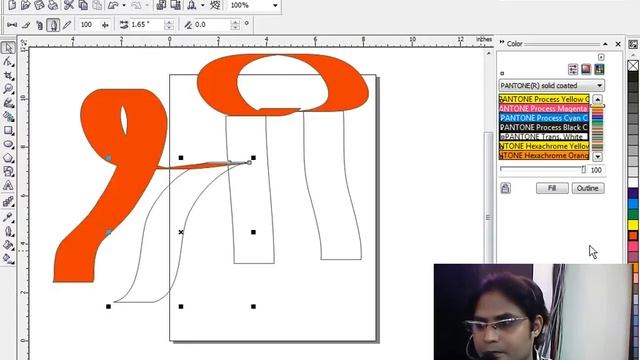Click the calligraphic angle field 0.0
Viewport: 640px width, 360px height.
click(x=212, y=25)
